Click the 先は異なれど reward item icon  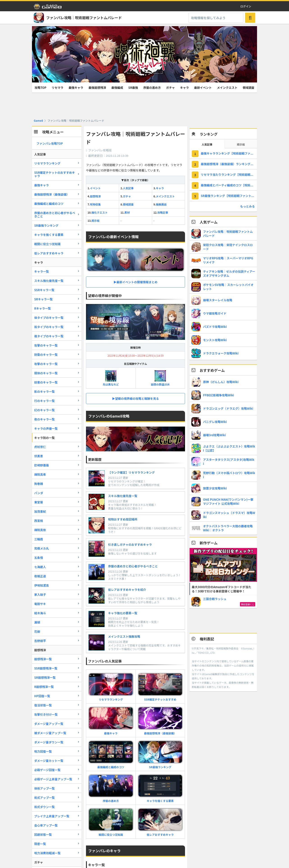pyautogui.click(x=111, y=376)
